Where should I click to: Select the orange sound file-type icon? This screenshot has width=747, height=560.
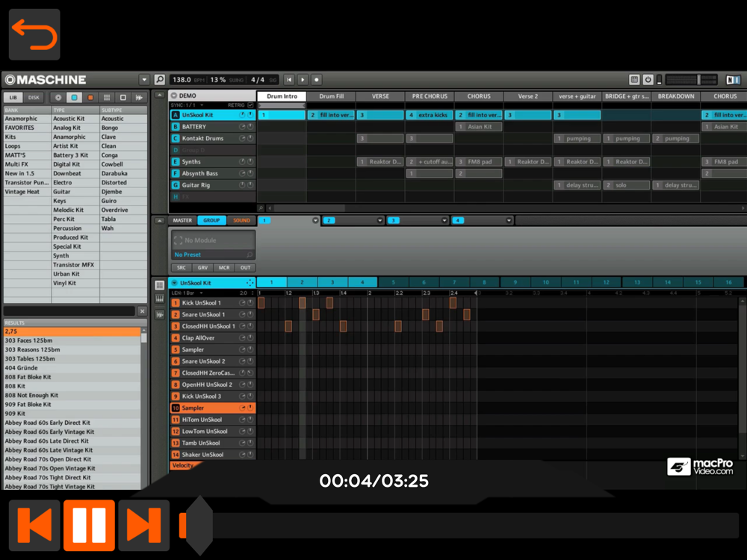90,97
